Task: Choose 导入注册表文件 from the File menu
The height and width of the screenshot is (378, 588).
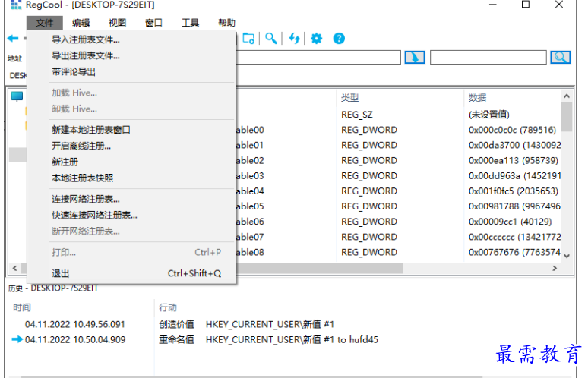Action: tap(85, 39)
